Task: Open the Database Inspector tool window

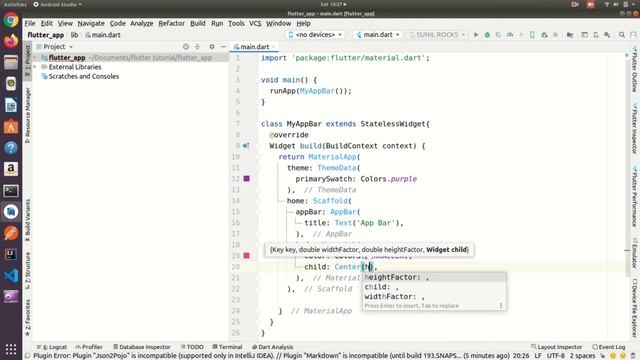Action: [x=142, y=347]
